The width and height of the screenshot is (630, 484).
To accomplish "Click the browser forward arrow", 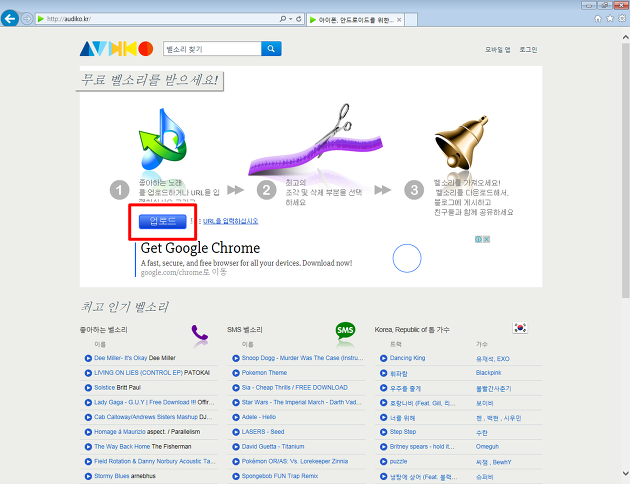I will pos(27,18).
